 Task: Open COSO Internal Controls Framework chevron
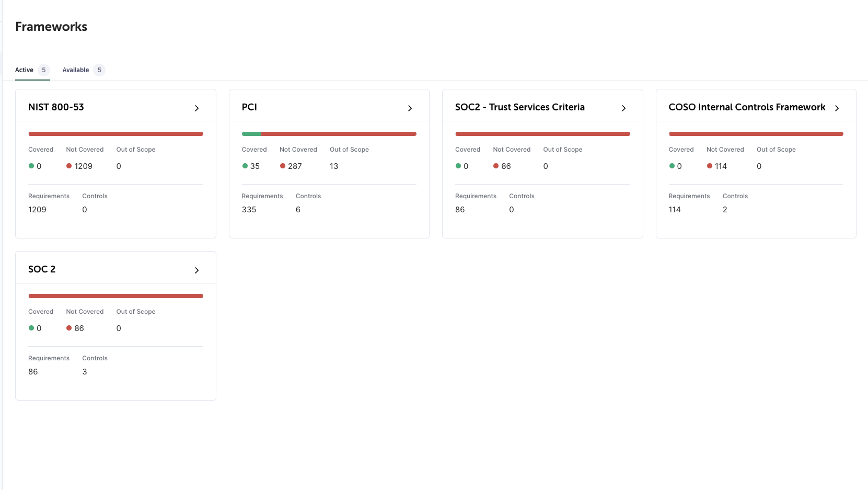(837, 108)
